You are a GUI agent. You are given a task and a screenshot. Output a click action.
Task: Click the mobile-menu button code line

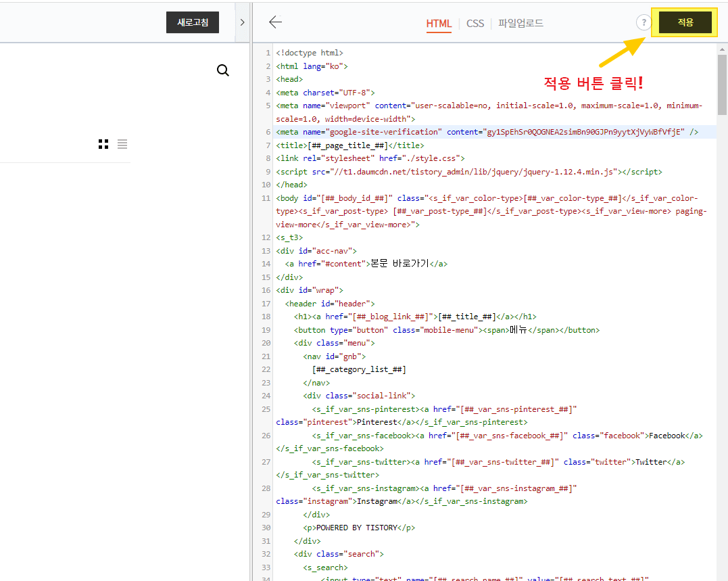pos(447,330)
